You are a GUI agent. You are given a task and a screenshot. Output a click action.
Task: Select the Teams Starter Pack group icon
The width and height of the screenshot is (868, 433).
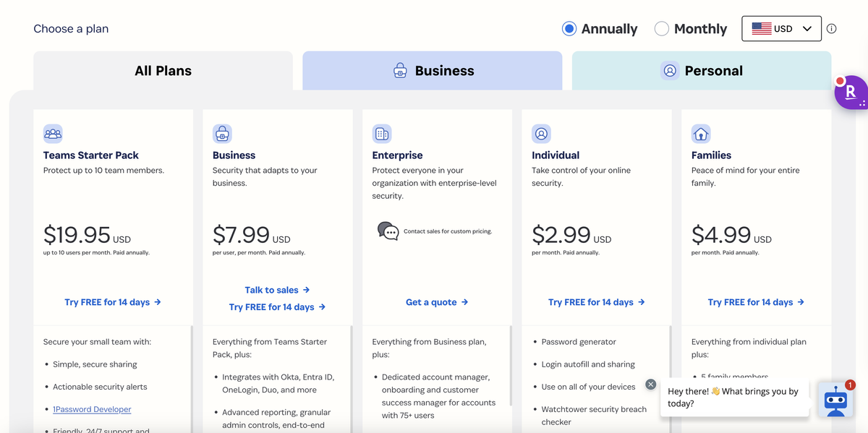[x=53, y=134]
